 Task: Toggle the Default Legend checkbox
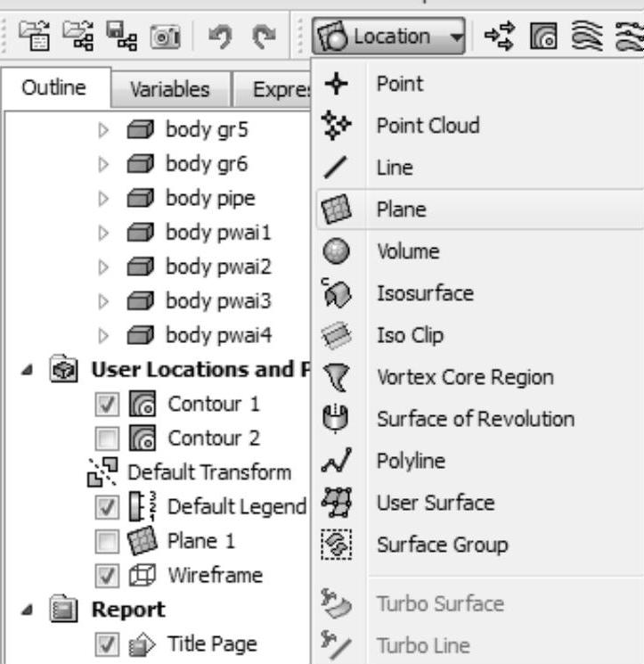[x=104, y=507]
